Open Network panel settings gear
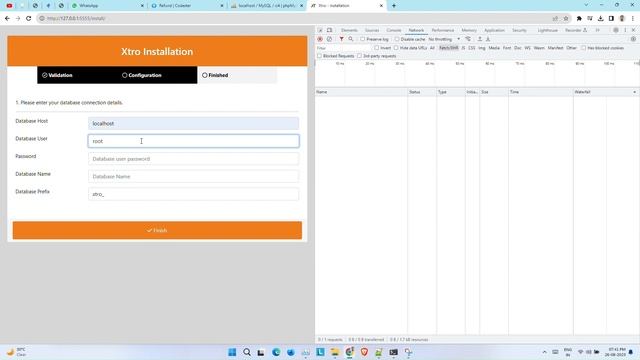This screenshot has height=360, width=640. 633,39
